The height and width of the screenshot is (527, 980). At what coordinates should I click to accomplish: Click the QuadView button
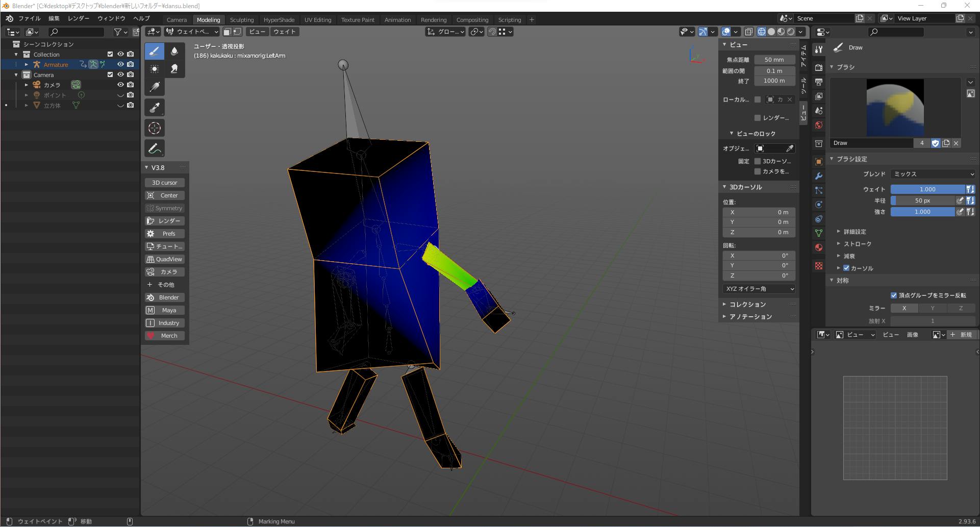pos(165,259)
